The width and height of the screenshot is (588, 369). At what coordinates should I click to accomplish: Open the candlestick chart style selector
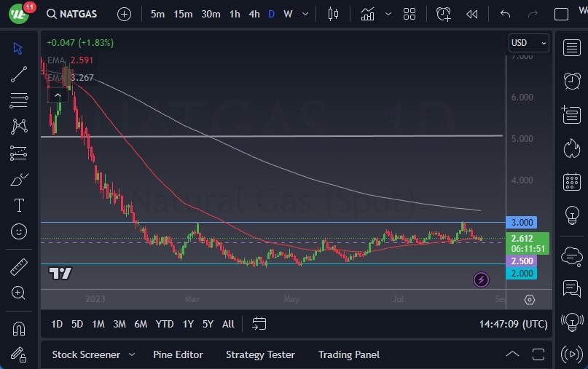coord(334,14)
